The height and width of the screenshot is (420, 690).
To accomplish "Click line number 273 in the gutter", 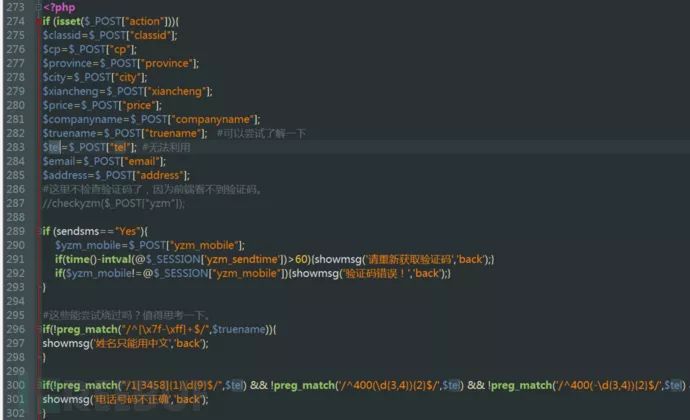I will (16, 7).
